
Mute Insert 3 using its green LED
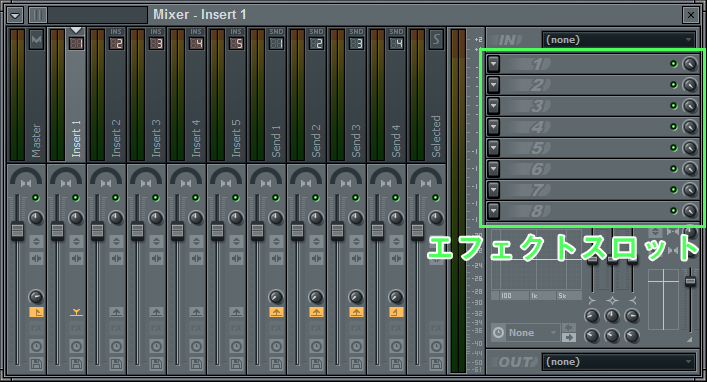156,198
